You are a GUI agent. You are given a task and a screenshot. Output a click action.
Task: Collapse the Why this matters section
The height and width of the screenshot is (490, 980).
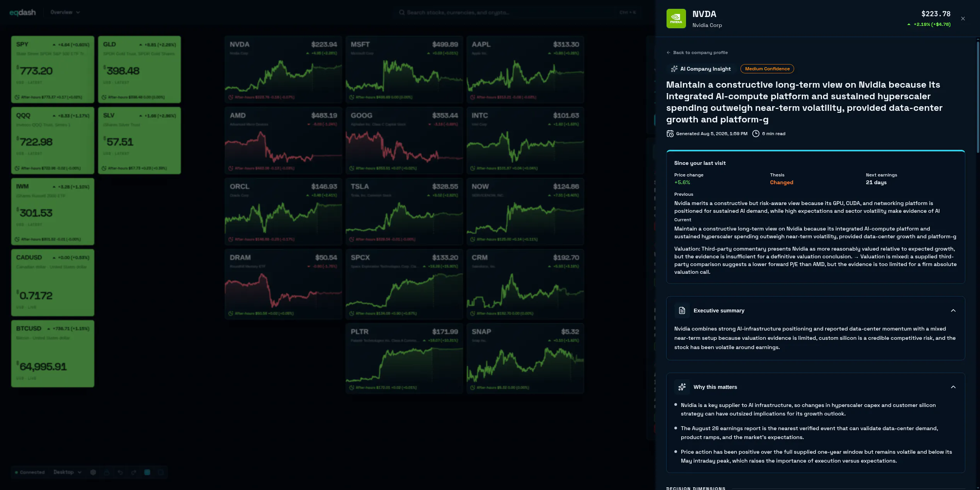[953, 387]
